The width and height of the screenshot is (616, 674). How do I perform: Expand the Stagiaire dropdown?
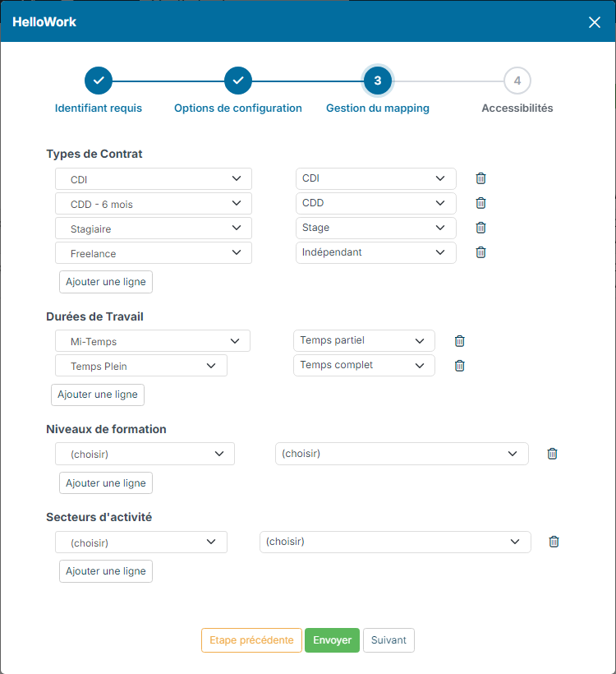pos(154,229)
